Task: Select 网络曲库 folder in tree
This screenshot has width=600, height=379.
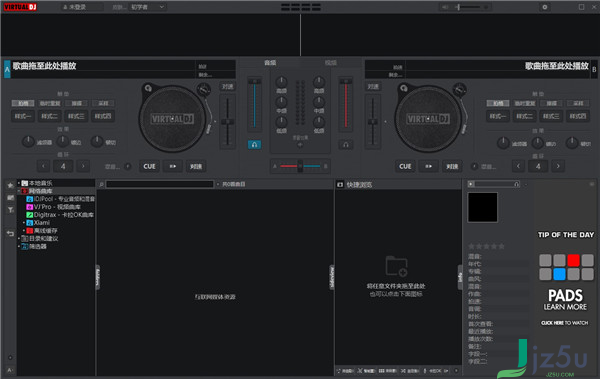Action: click(40, 191)
